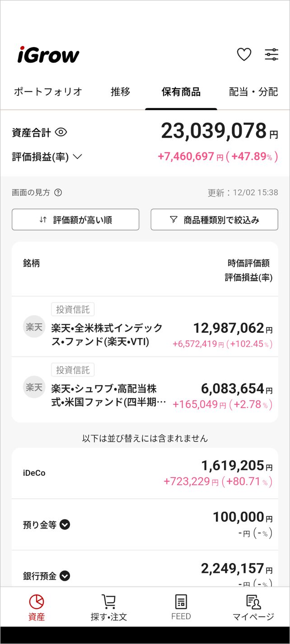Select the iDeCo row
Image resolution: width=290 pixels, height=644 pixels.
point(145,473)
